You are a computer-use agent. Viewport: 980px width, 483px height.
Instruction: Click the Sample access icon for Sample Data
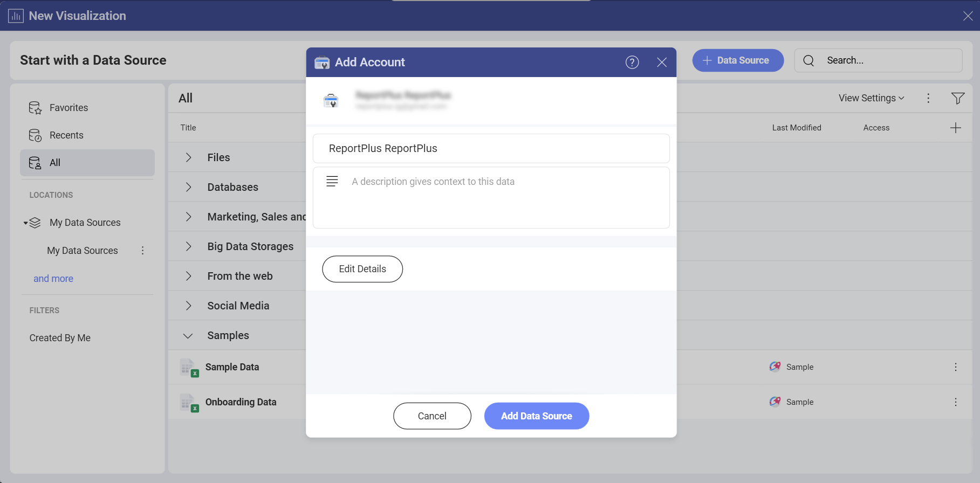coord(775,367)
